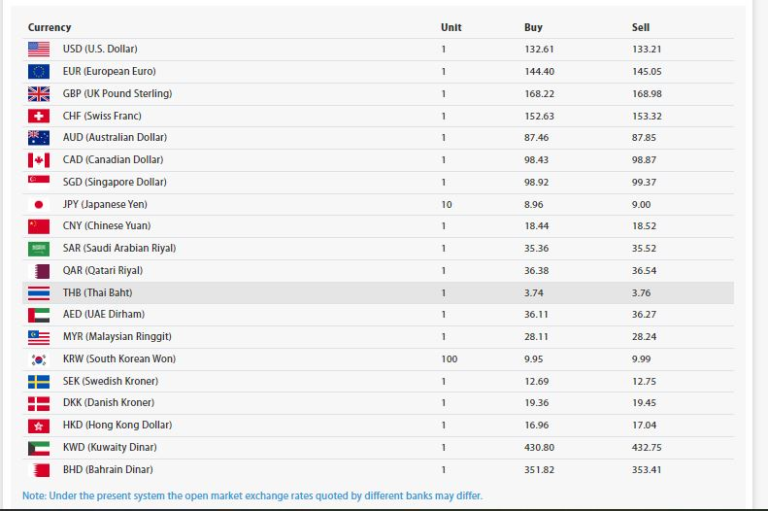The height and width of the screenshot is (511, 768).
Task: Click the European Union flag icon
Action: tap(39, 71)
